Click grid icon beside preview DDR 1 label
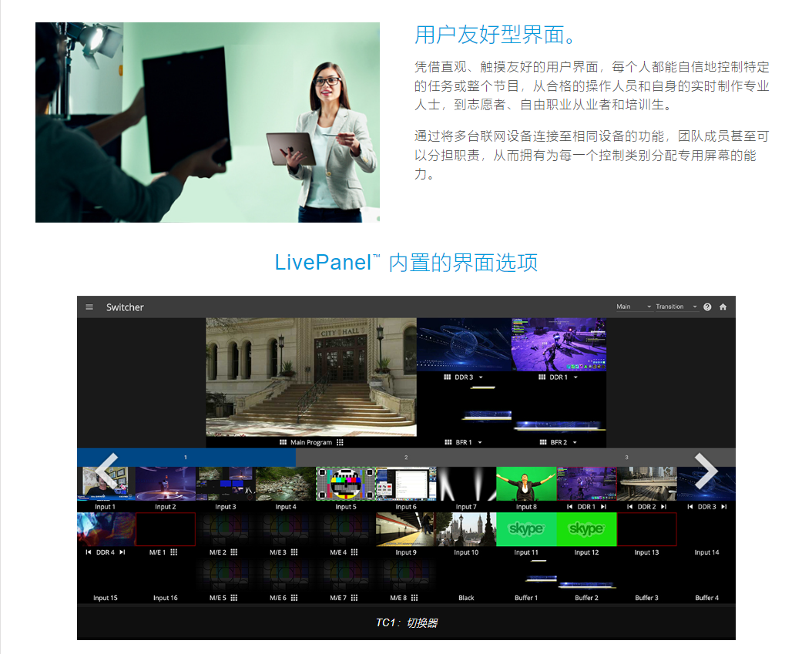The width and height of the screenshot is (812, 654). coord(542,377)
